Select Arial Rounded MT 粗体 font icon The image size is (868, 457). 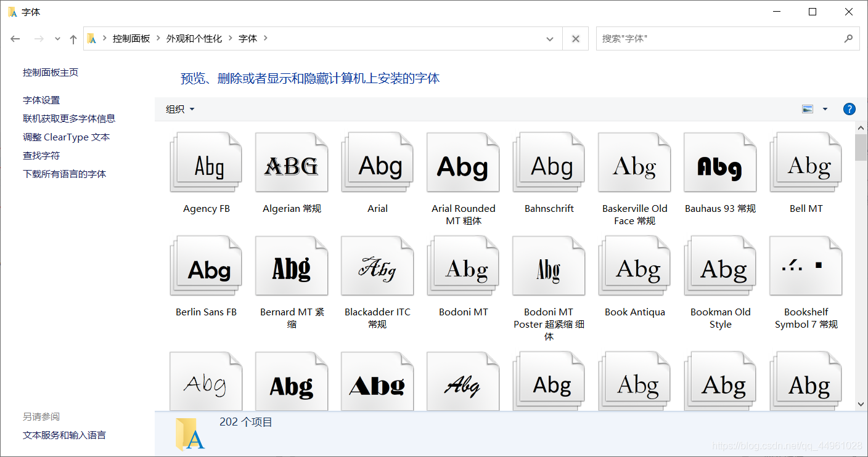pos(463,162)
